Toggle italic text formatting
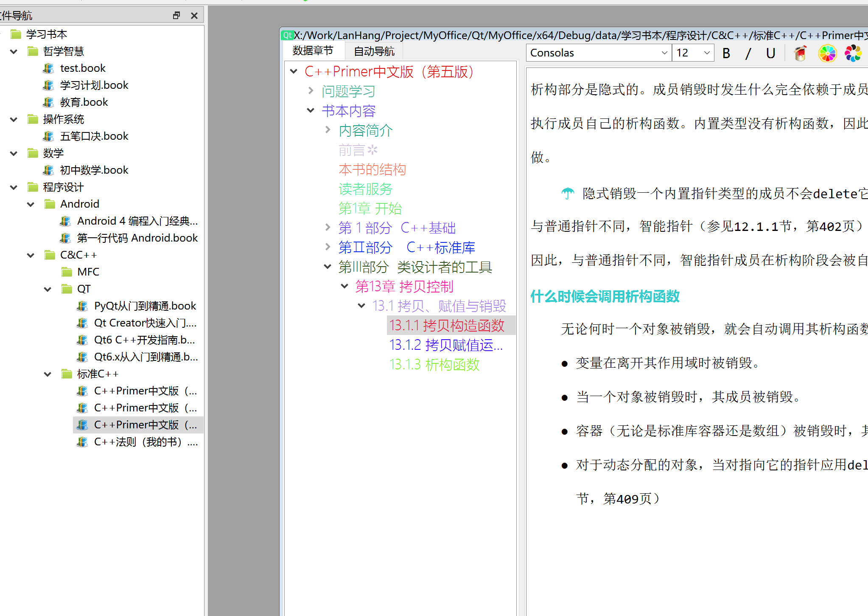This screenshot has width=868, height=616. point(748,53)
